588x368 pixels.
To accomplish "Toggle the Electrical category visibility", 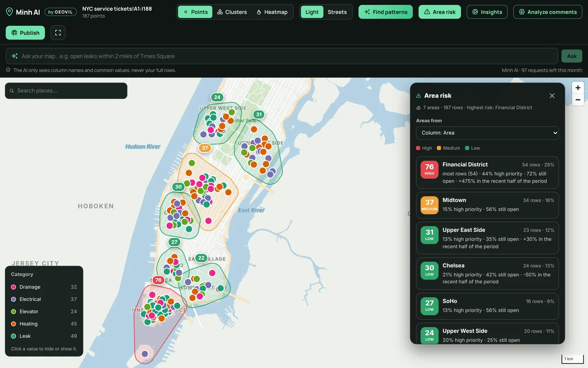I will pos(44,299).
